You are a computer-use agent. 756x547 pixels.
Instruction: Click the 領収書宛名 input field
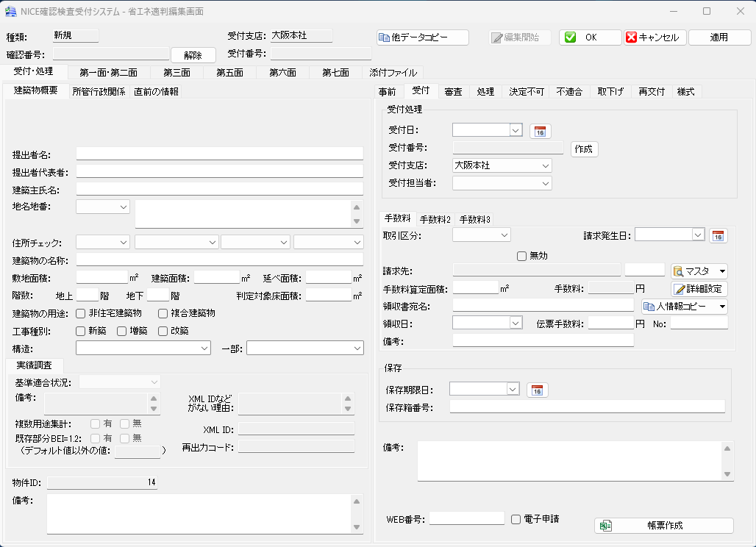tap(543, 305)
